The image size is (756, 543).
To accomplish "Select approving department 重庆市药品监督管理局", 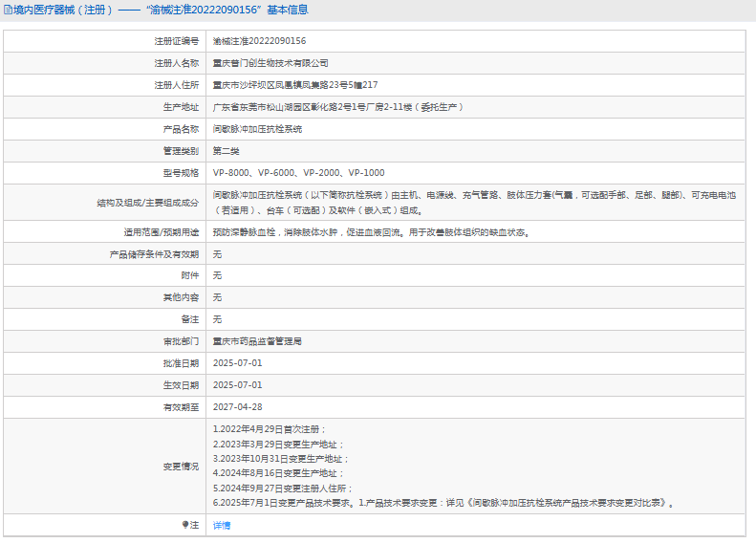I will point(257,341).
